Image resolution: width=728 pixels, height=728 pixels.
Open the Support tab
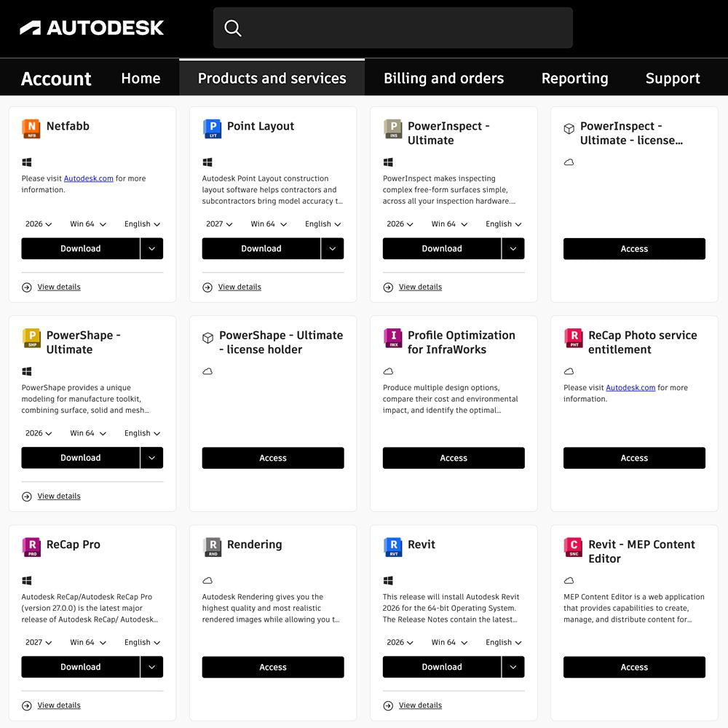[673, 78]
